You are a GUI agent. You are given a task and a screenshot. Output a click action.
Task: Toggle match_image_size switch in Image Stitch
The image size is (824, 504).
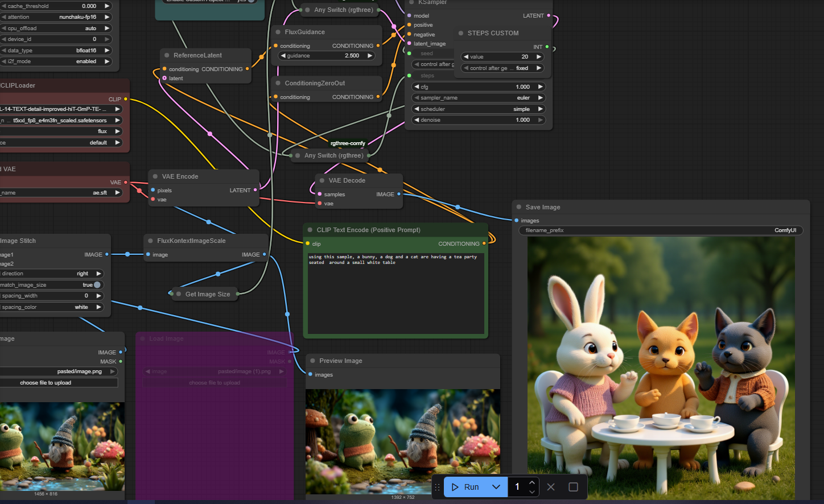(x=97, y=285)
